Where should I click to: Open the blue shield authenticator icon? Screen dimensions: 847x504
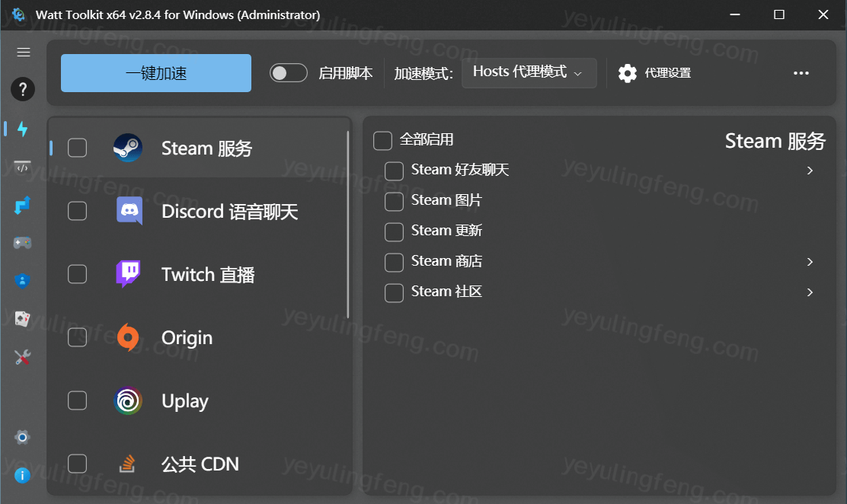tap(22, 281)
